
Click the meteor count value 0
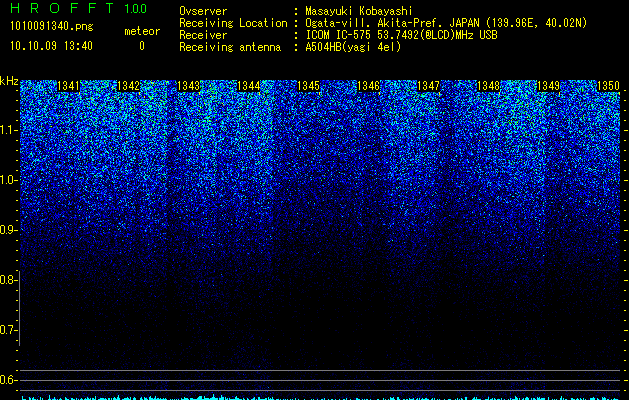tap(142, 46)
